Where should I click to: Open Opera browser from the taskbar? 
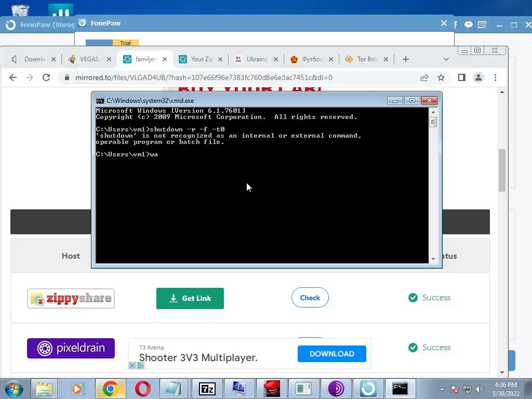pos(142,389)
